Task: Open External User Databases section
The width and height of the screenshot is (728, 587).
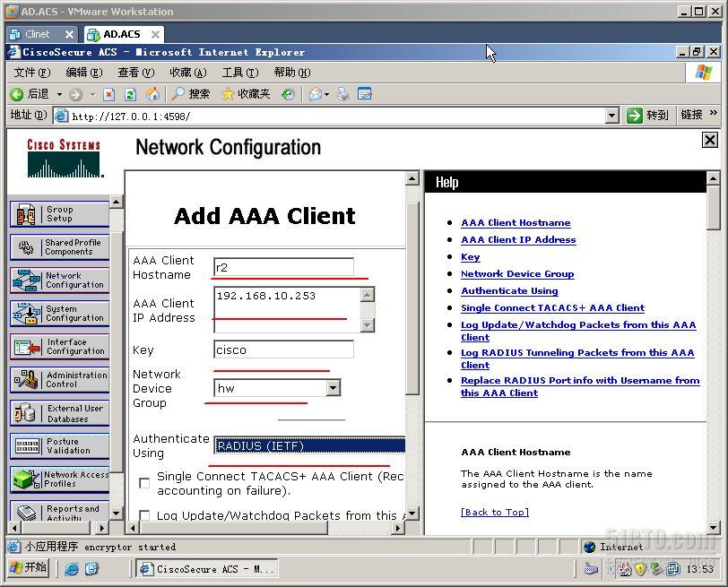Action: click(x=59, y=413)
